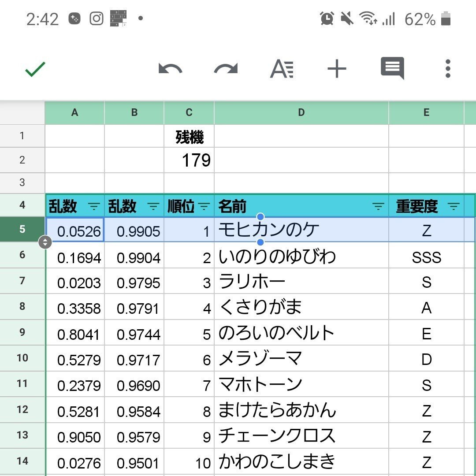Select the cell with メラゾーマ
476x476 pixels.
301,359
